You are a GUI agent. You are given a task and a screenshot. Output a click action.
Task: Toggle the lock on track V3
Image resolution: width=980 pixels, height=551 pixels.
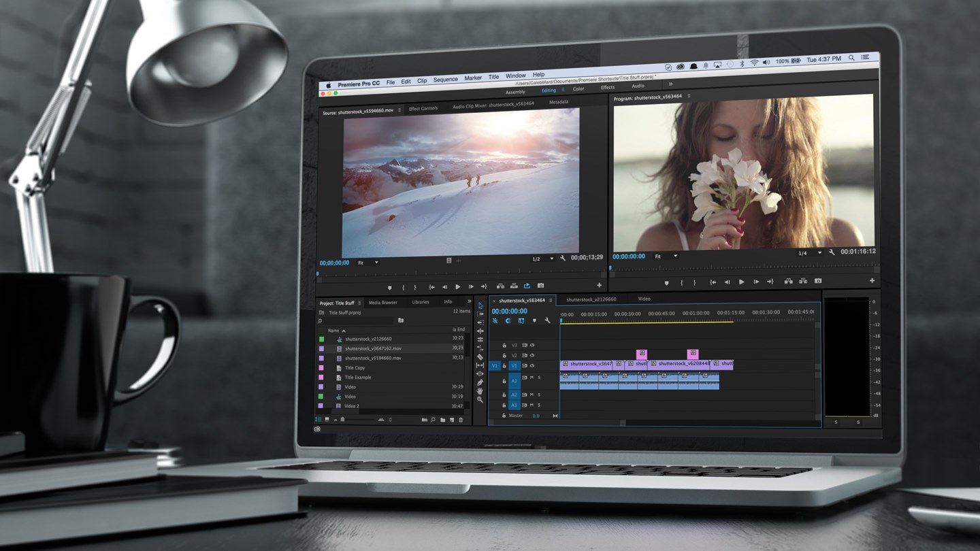click(x=504, y=346)
